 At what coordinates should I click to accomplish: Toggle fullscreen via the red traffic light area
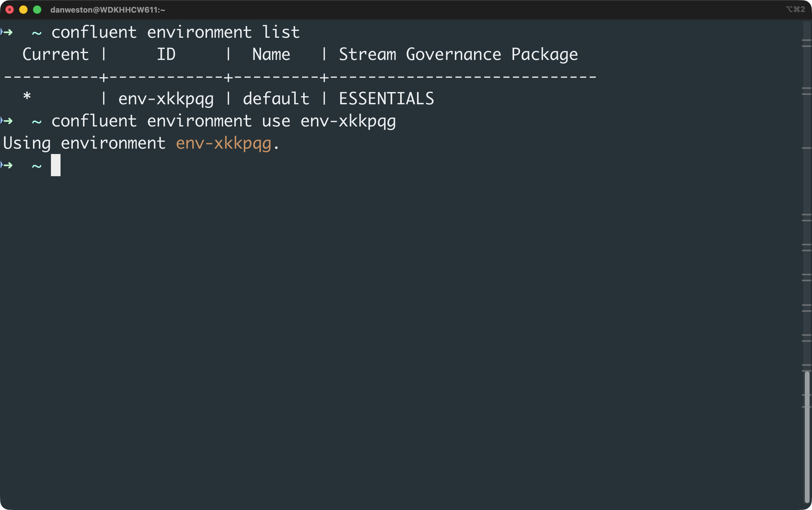(x=10, y=10)
